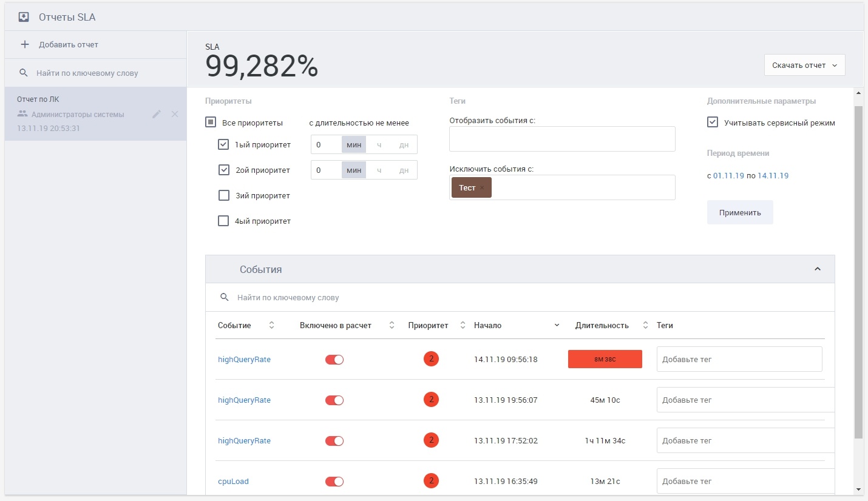Click priority badge 2 on 13.11.19 19:56:07 row
The width and height of the screenshot is (868, 501).
[x=431, y=400]
